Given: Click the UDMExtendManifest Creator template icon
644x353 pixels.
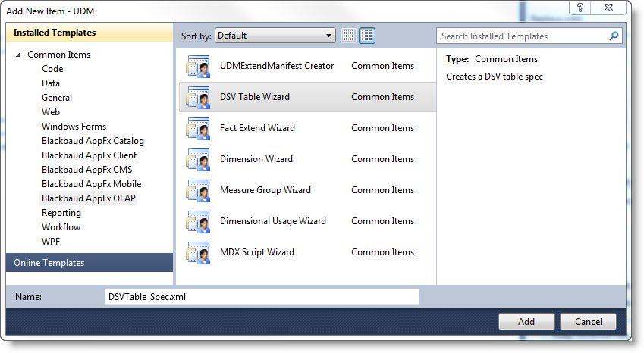Looking at the screenshot, I should pos(198,66).
